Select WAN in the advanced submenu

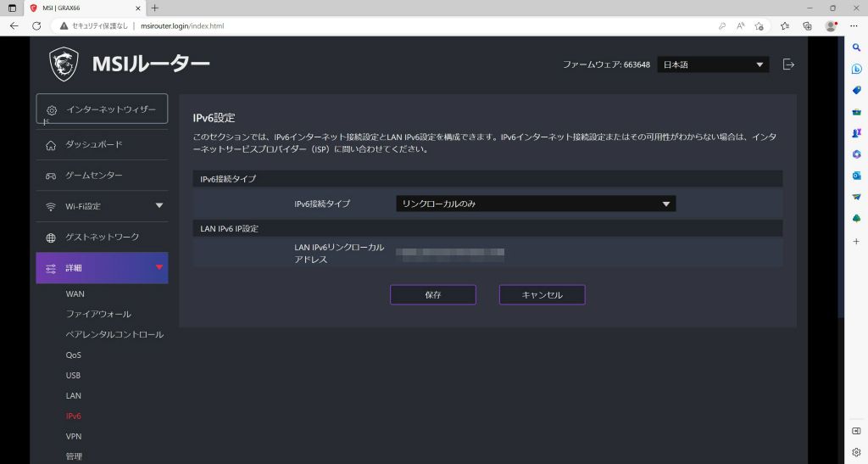(75, 294)
